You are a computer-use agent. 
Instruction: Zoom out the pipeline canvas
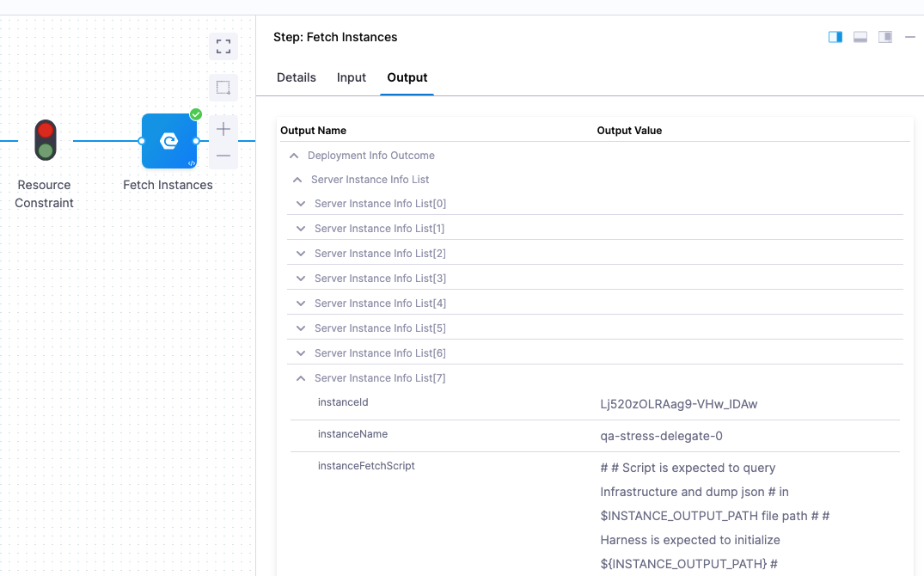(223, 156)
